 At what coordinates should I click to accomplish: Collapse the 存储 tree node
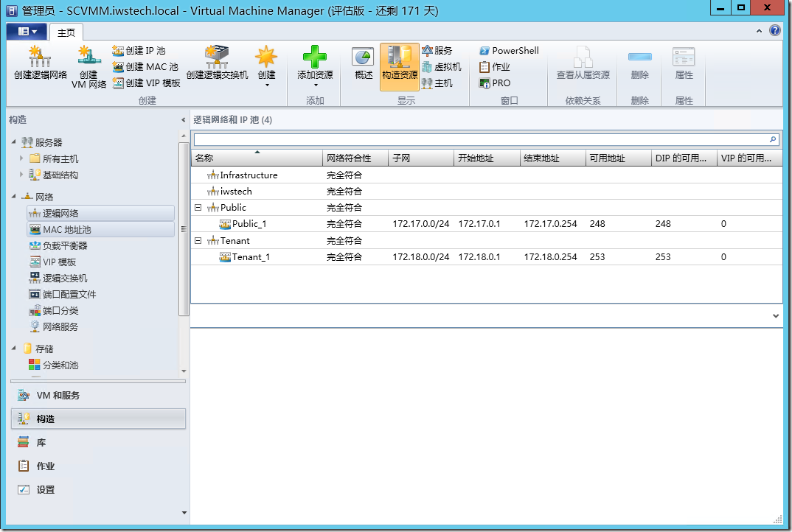click(x=13, y=349)
